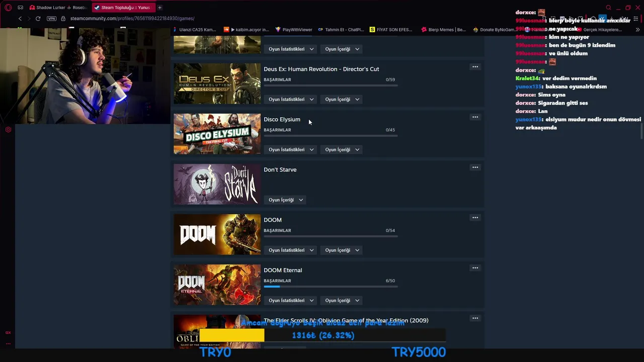Viewport: 644px width, 362px height.
Task: Click the site security padlock icon
Action: click(63, 19)
